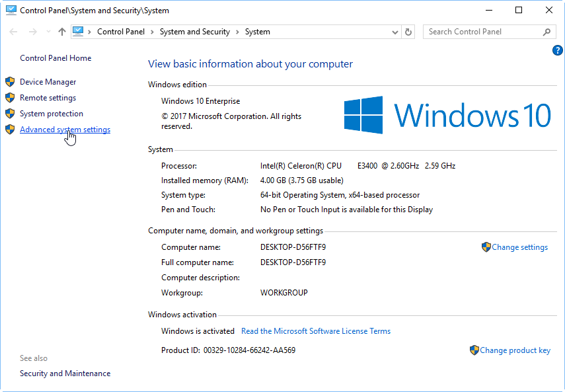Read the Microsoft Software License Terms

[x=315, y=331]
